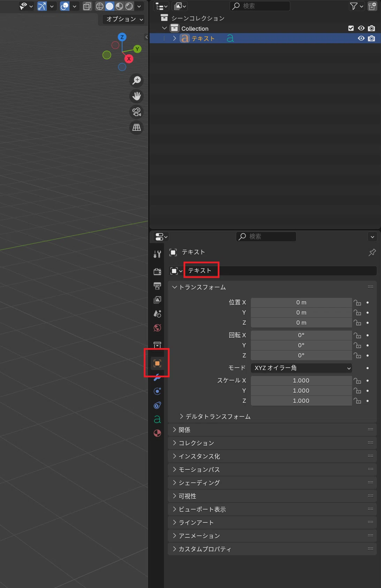The height and width of the screenshot is (588, 381).
Task: Open the World properties tab
Action: tap(157, 327)
